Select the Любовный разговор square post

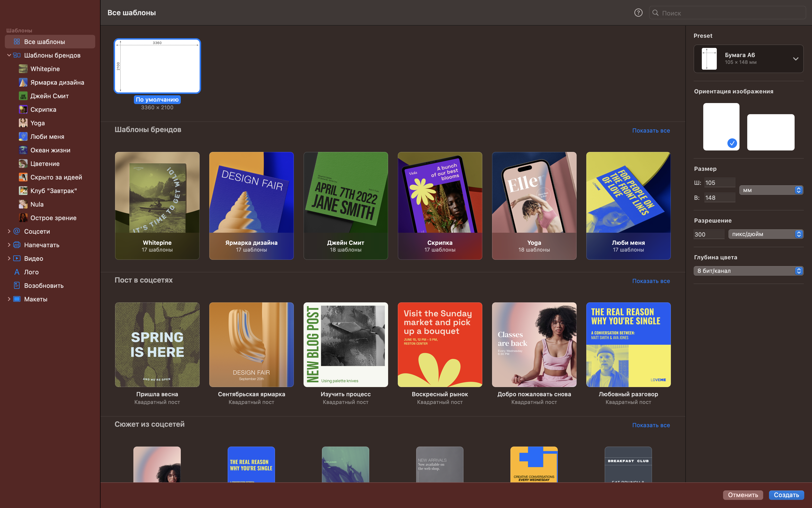628,344
